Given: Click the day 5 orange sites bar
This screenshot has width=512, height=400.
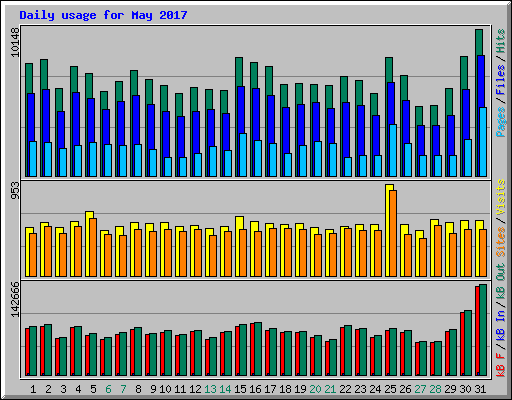Looking at the screenshot, I should [x=93, y=247].
